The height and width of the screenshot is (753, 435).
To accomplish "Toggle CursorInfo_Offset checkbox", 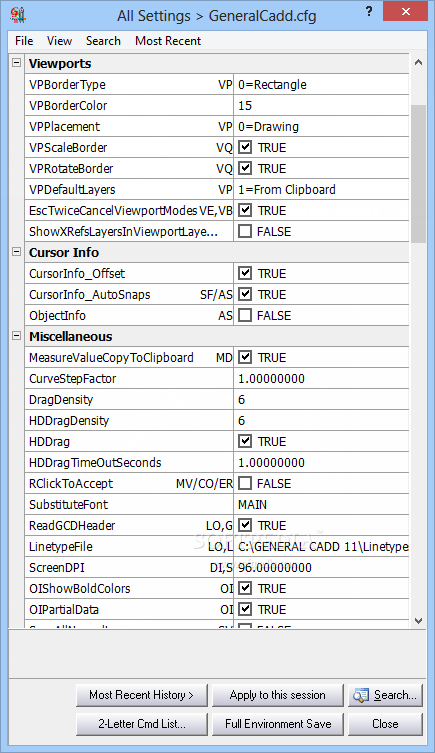I will click(x=245, y=273).
